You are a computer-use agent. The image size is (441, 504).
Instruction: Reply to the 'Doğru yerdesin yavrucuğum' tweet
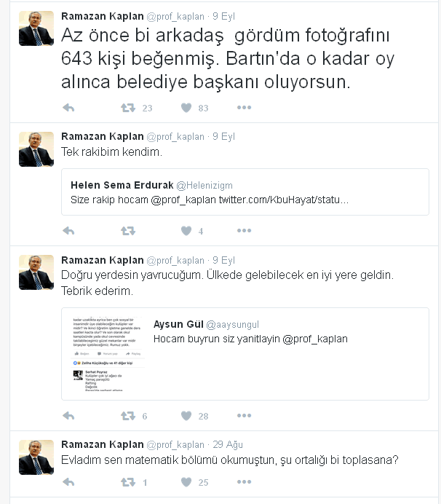click(68, 416)
